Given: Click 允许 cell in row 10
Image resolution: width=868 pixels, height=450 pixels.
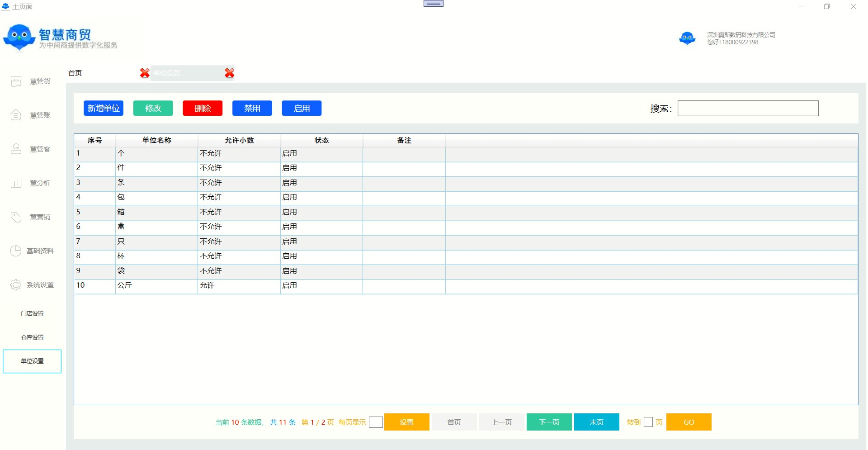Looking at the screenshot, I should tap(239, 286).
